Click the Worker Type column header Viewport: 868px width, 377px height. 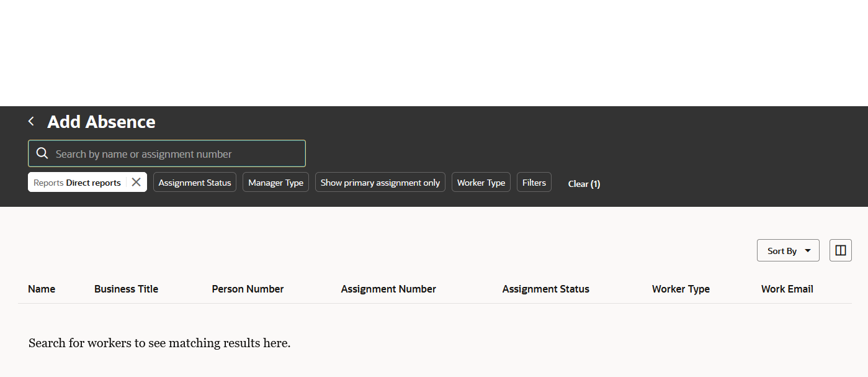pos(681,289)
